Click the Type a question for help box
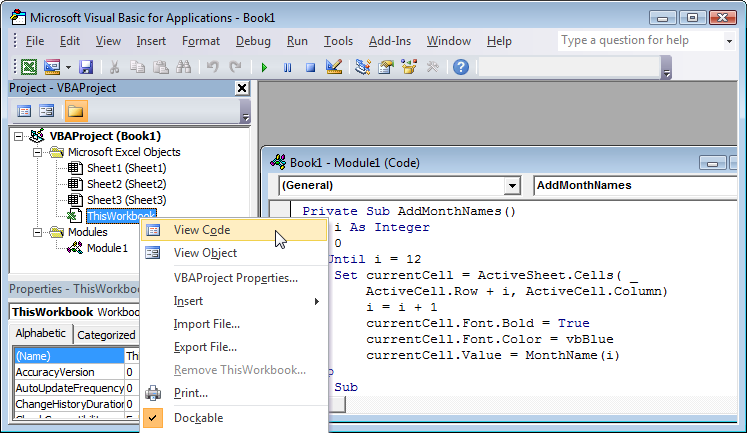747x433 pixels. tap(641, 40)
